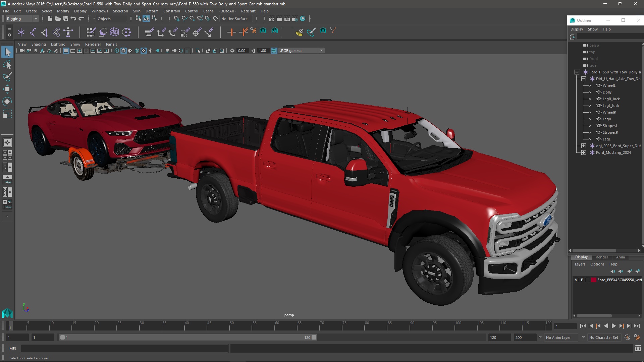Click Play Forwards button
Image resolution: width=644 pixels, height=362 pixels.
(x=613, y=326)
